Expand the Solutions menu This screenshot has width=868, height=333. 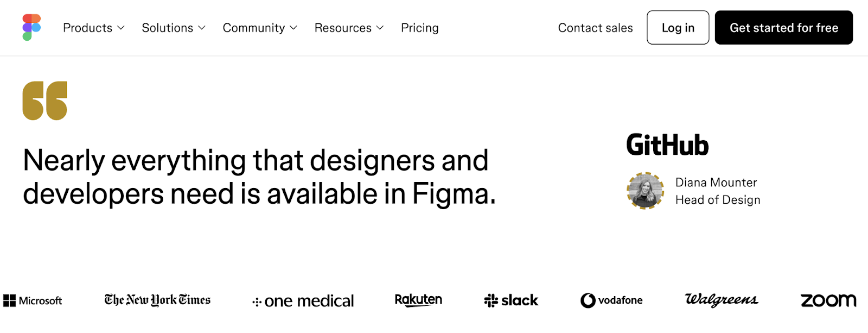pos(173,28)
